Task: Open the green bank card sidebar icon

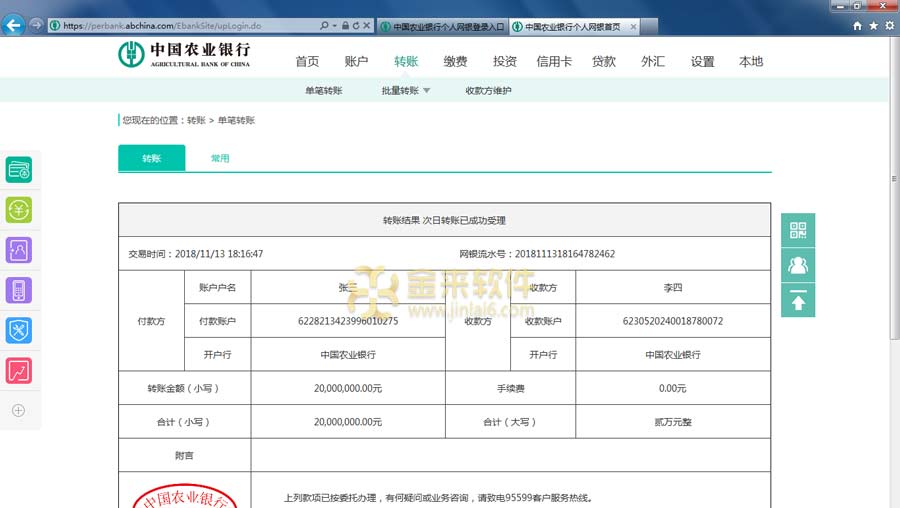Action: (19, 170)
